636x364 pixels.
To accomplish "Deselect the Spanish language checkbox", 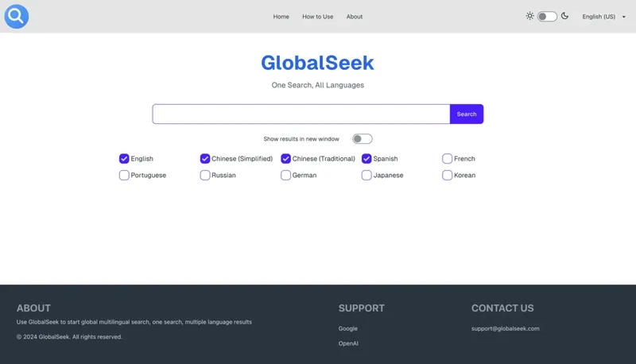I will (x=366, y=159).
